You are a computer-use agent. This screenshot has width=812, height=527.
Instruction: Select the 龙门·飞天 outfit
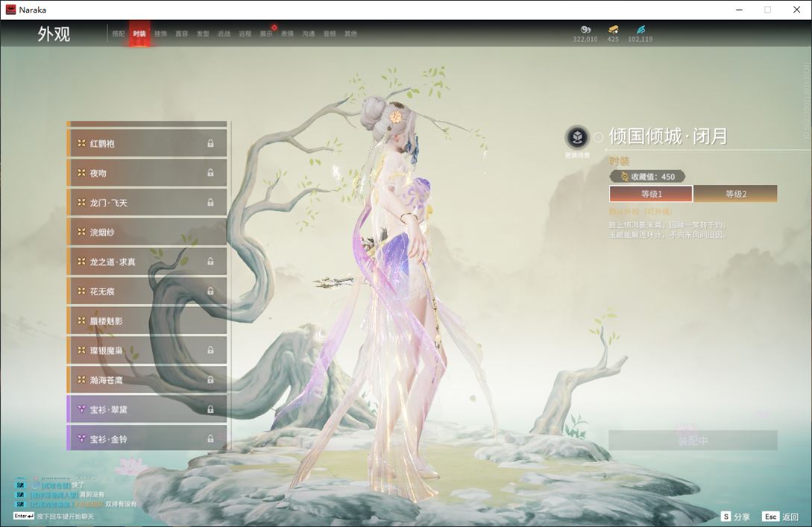(x=147, y=203)
